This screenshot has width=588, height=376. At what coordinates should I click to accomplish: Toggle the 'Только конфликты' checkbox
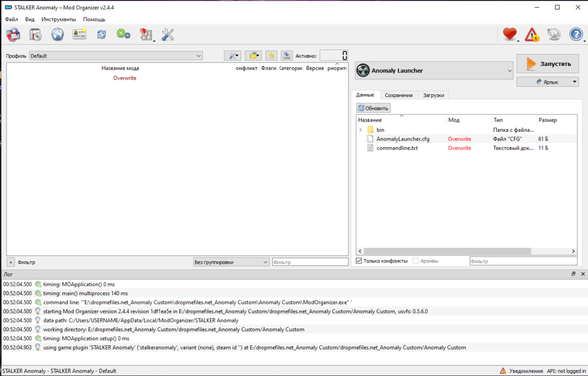click(x=360, y=261)
